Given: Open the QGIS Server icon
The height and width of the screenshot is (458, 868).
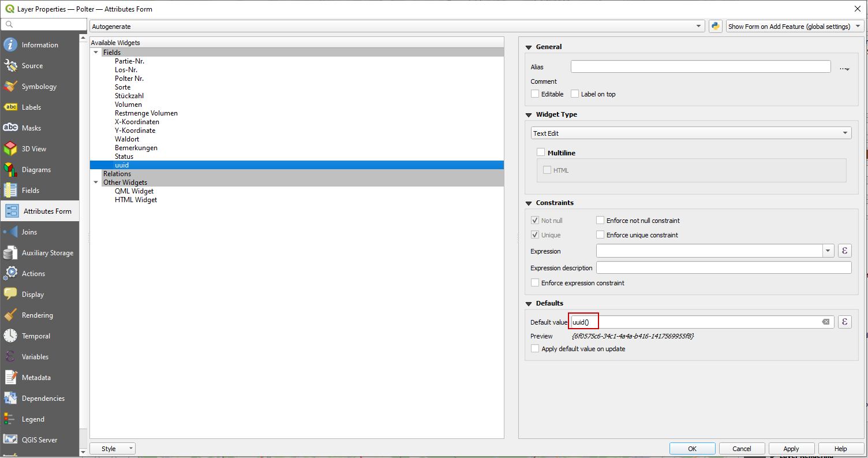Looking at the screenshot, I should 10,440.
